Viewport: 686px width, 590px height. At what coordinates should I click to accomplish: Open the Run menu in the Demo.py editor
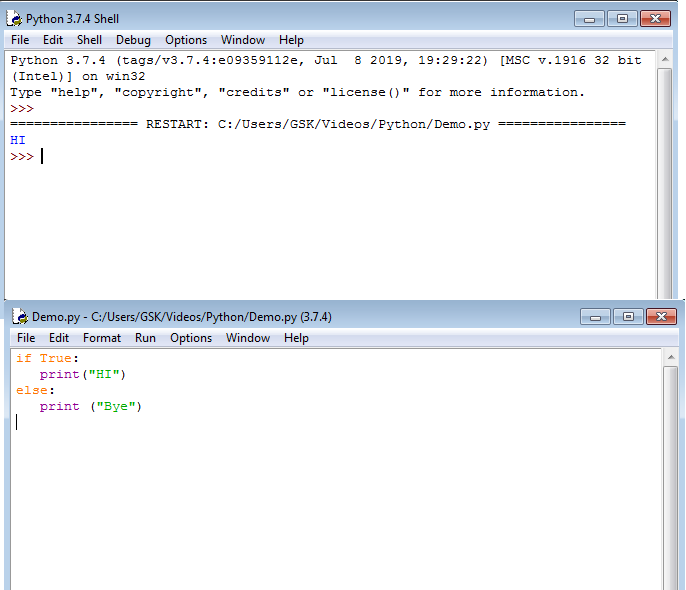click(145, 338)
